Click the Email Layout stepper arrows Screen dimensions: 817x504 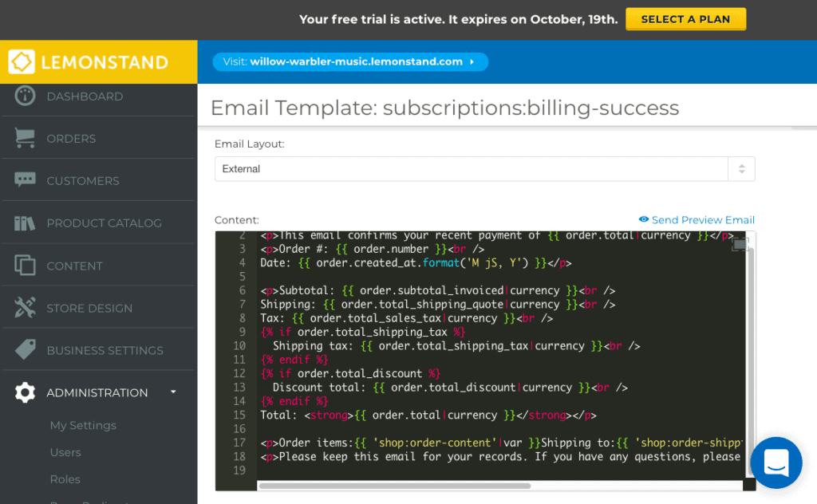(741, 169)
